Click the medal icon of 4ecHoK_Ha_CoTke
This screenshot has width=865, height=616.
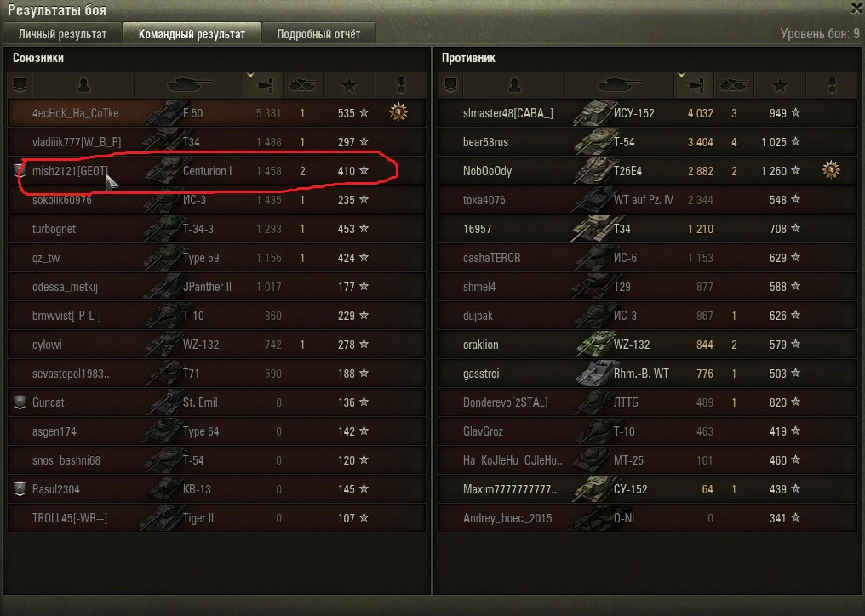(x=398, y=112)
